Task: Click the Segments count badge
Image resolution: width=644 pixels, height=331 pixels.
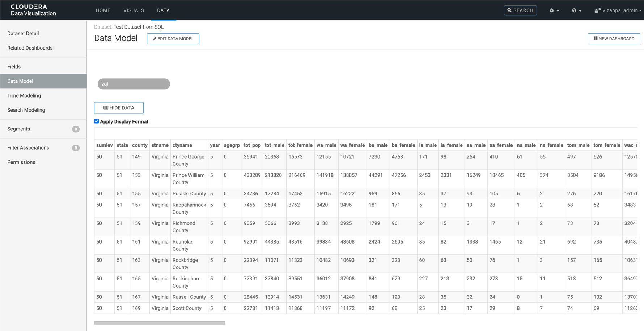Action: (x=76, y=129)
